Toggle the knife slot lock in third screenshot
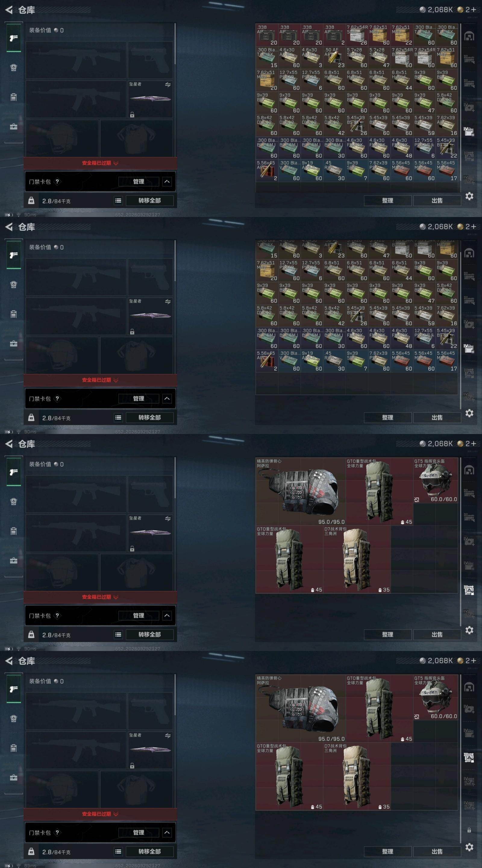This screenshot has height=868, width=482. coord(132,549)
